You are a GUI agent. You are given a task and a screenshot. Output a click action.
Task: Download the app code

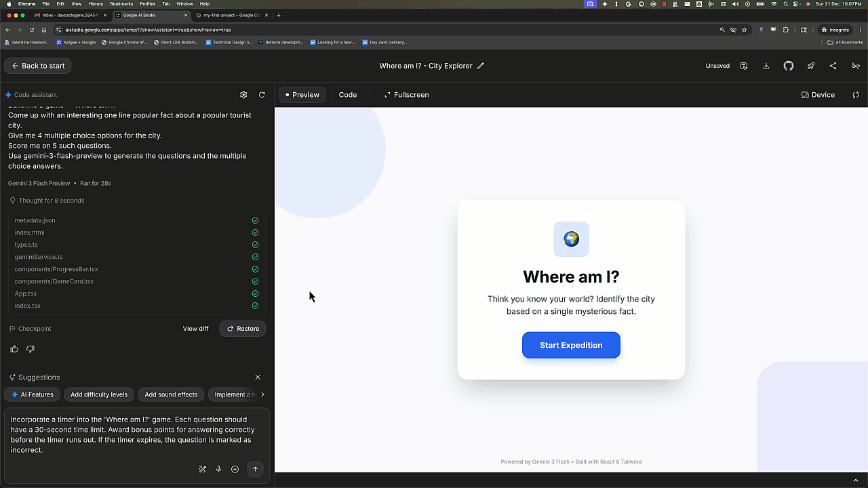[766, 66]
